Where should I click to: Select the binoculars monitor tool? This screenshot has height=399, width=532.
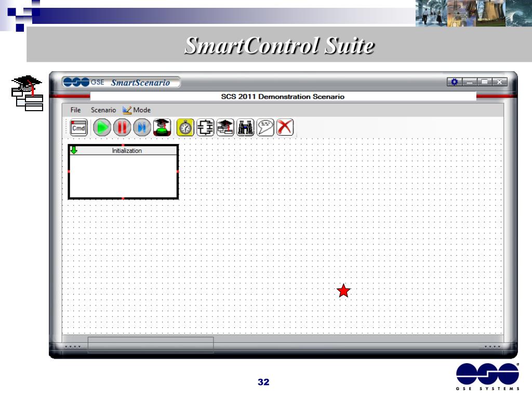click(245, 128)
